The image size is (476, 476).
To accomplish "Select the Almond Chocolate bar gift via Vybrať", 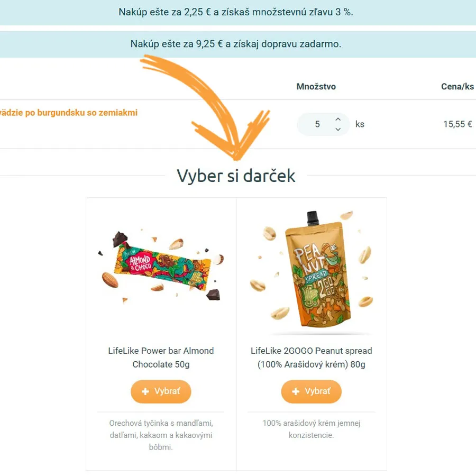I will tap(161, 391).
